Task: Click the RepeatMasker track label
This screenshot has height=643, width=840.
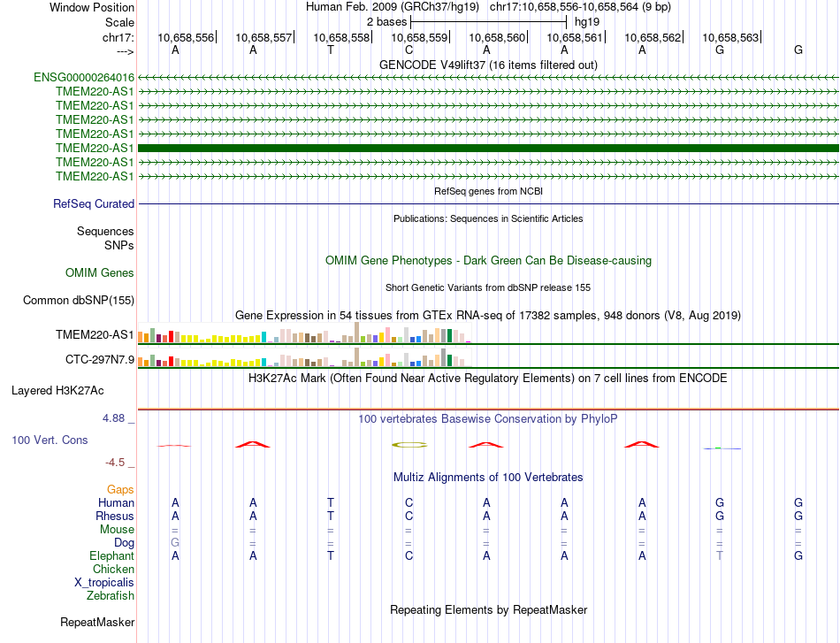Action: 97,622
